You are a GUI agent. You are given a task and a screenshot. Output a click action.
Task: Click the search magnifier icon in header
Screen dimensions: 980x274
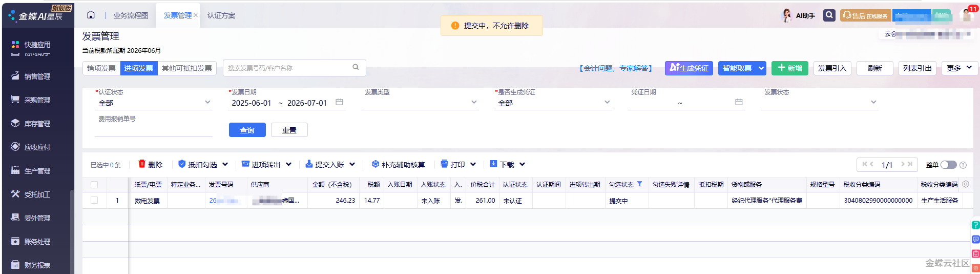click(829, 15)
